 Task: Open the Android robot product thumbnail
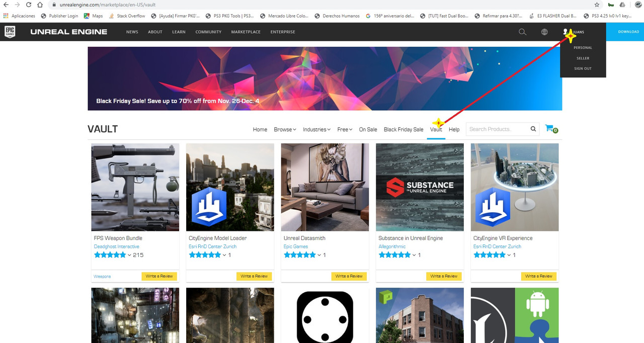pos(515,315)
